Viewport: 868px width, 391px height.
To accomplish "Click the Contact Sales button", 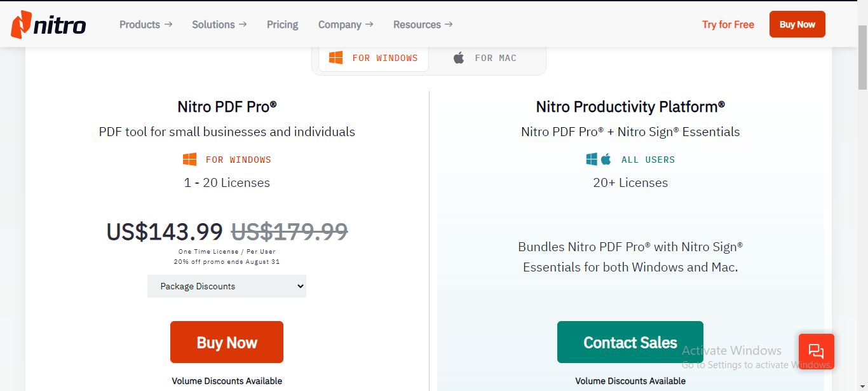I will tap(630, 342).
